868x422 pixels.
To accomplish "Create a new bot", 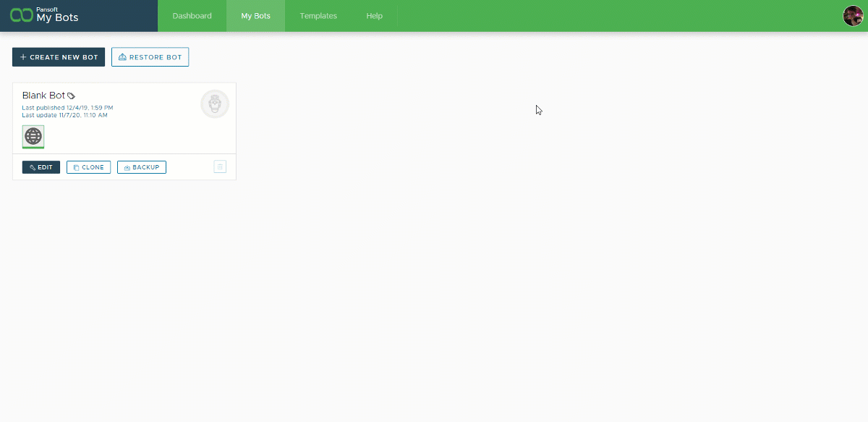I will 59,56.
